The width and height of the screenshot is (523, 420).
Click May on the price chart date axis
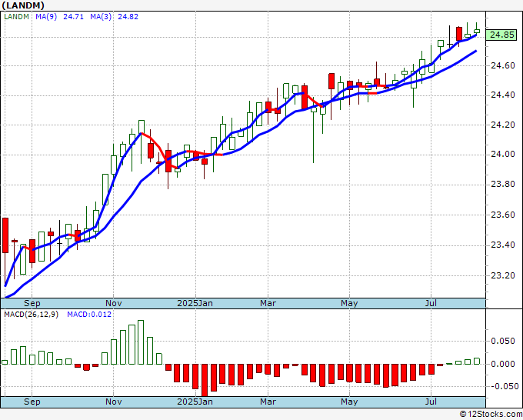(349, 304)
